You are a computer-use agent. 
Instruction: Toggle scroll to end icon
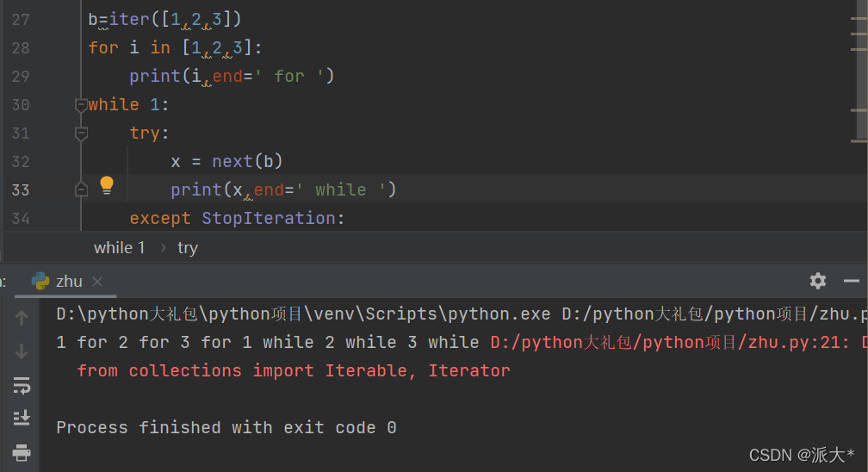pos(21,418)
